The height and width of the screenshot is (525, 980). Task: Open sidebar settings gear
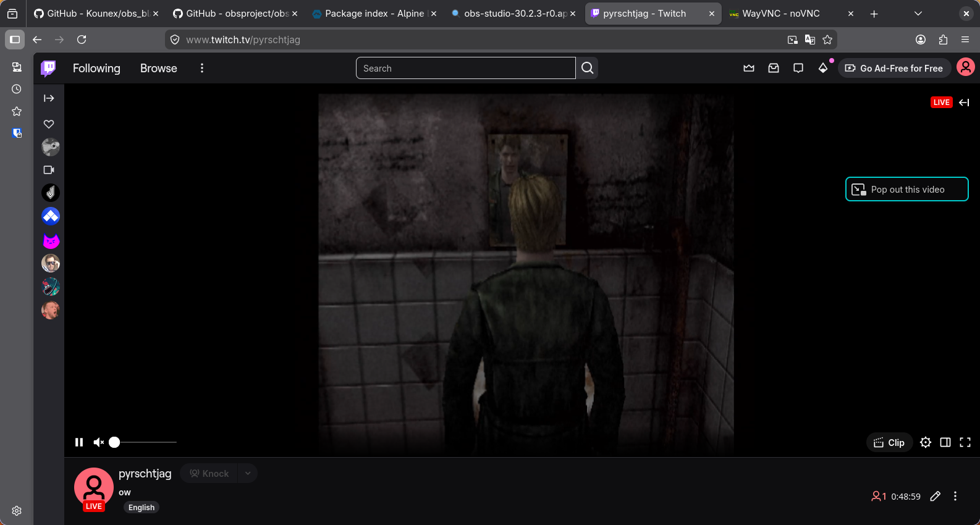coord(17,511)
